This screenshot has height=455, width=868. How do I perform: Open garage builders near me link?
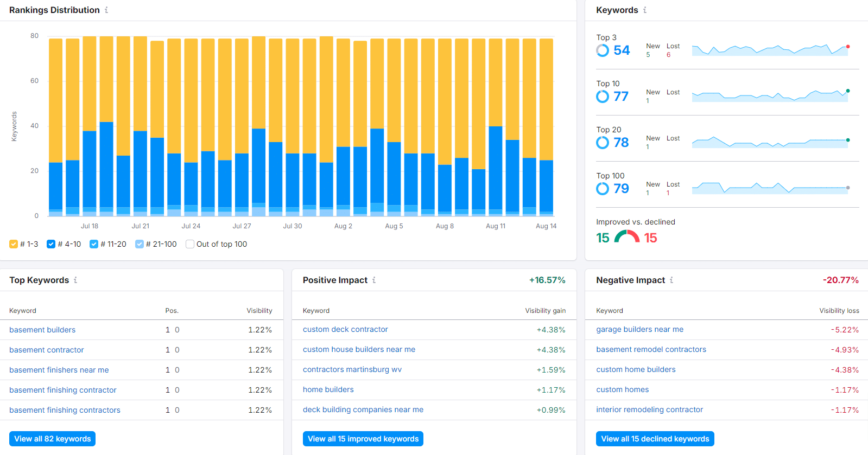click(639, 329)
